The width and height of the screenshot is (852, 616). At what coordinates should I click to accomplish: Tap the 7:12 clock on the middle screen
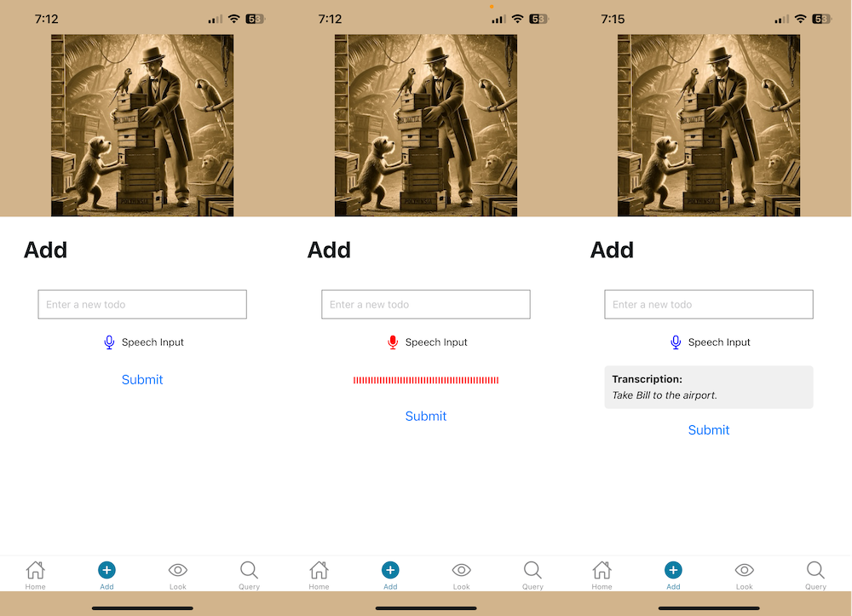(331, 19)
